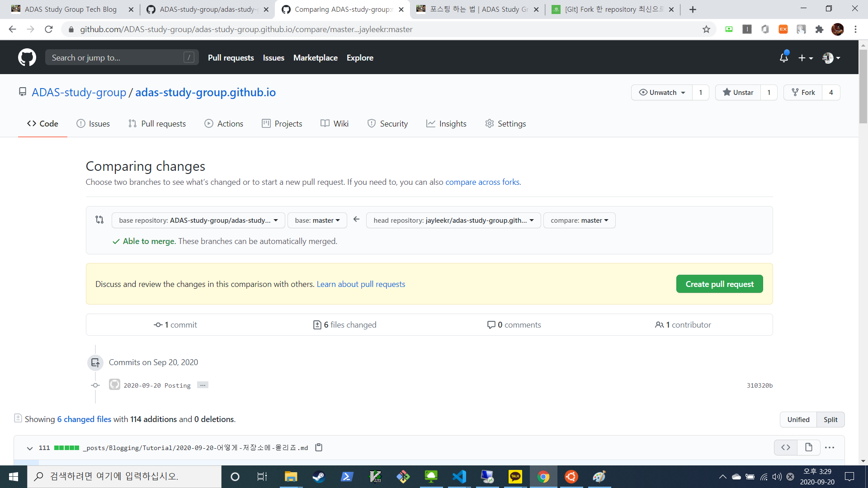Screen dimensions: 868x488
Task: Focus the Search or jump to field
Action: pyautogui.click(x=117, y=57)
